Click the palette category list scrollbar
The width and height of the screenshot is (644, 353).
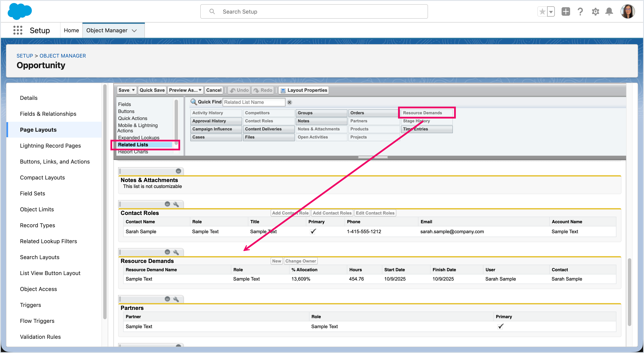(x=176, y=122)
